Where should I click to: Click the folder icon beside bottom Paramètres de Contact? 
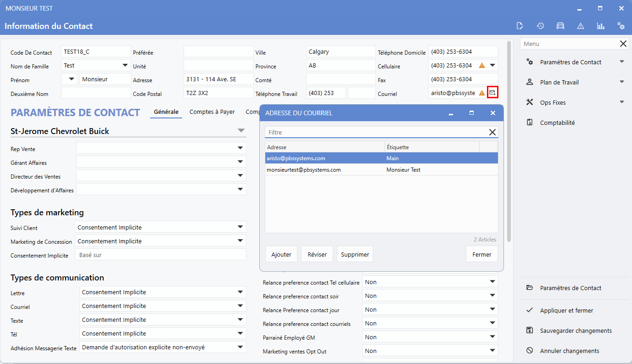(x=530, y=288)
